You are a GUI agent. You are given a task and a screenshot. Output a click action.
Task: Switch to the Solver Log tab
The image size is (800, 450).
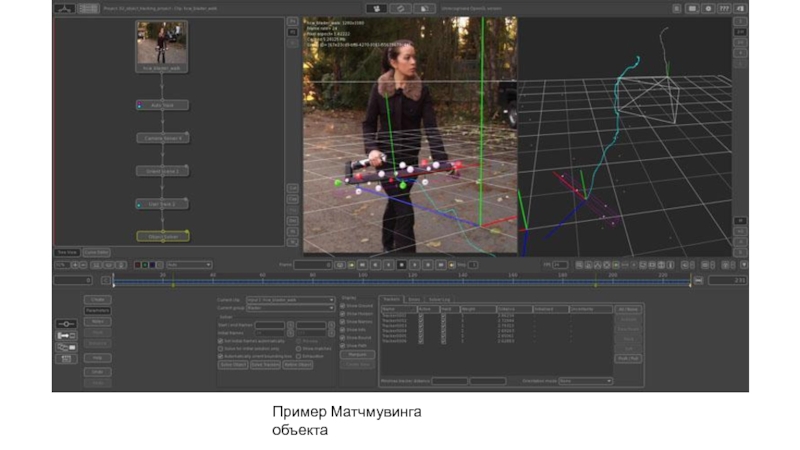coord(439,299)
